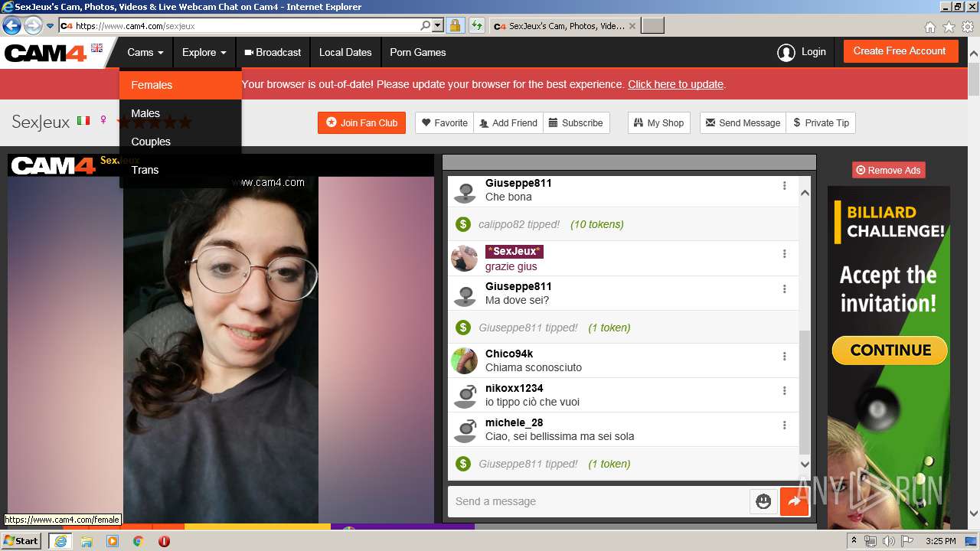Click the michele_28 male avatar icon

point(465,429)
